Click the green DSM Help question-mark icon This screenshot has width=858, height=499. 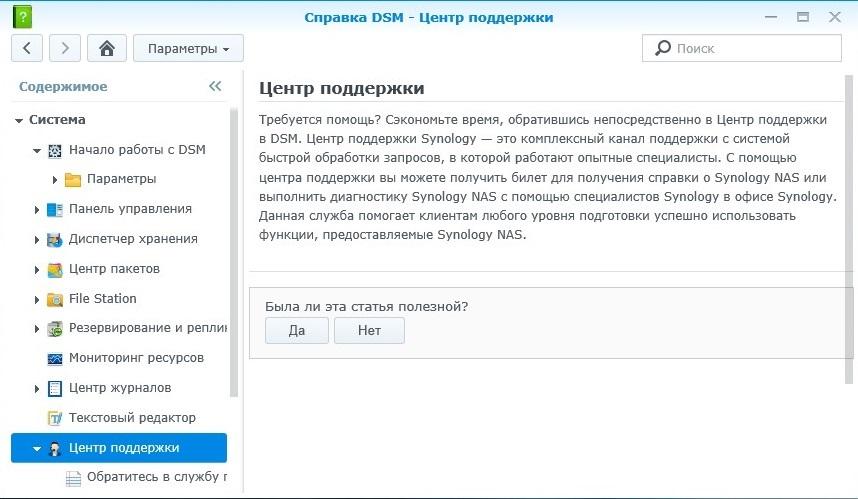point(22,17)
